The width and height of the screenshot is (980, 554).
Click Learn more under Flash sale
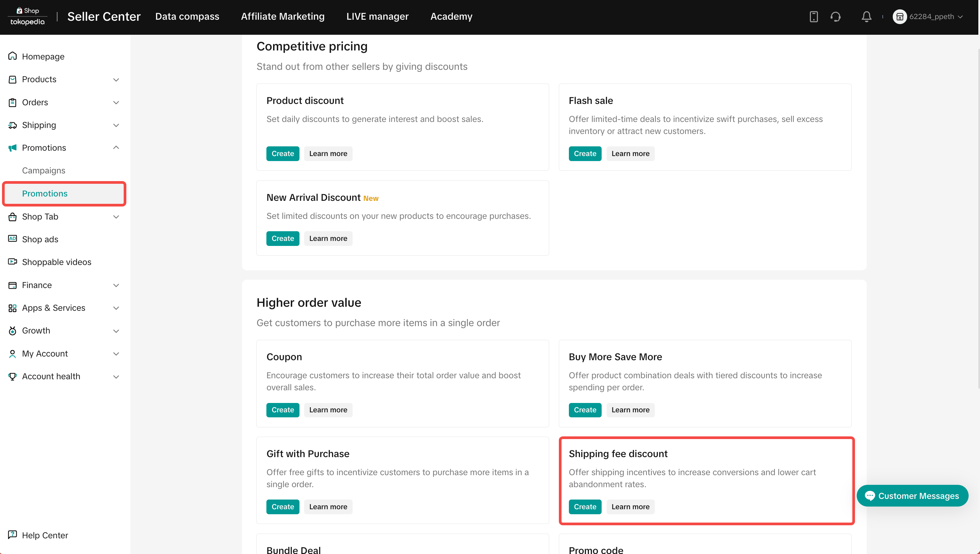[x=630, y=153]
